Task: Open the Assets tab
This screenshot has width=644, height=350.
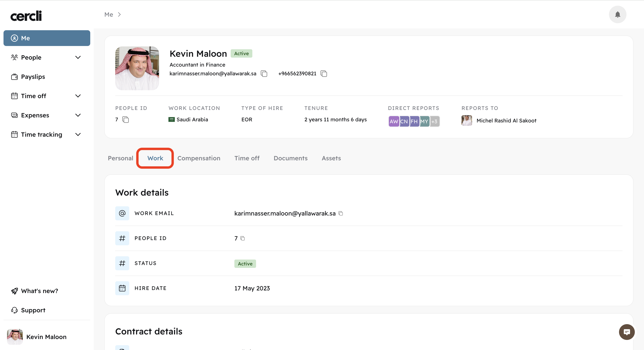Action: 331,158
